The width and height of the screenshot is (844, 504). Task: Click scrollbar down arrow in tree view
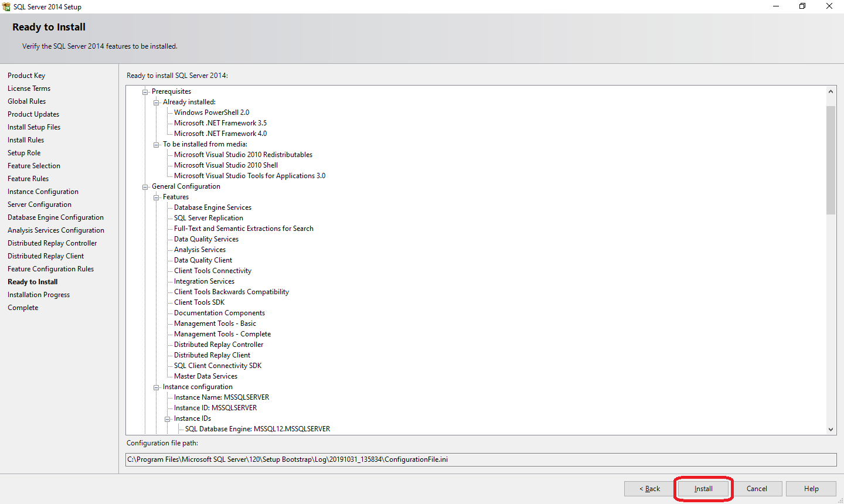click(831, 429)
